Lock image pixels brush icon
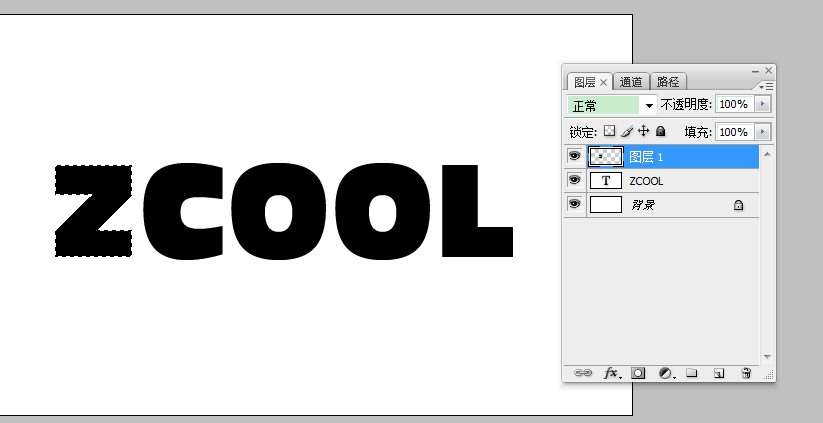This screenshot has width=823, height=423. point(626,131)
